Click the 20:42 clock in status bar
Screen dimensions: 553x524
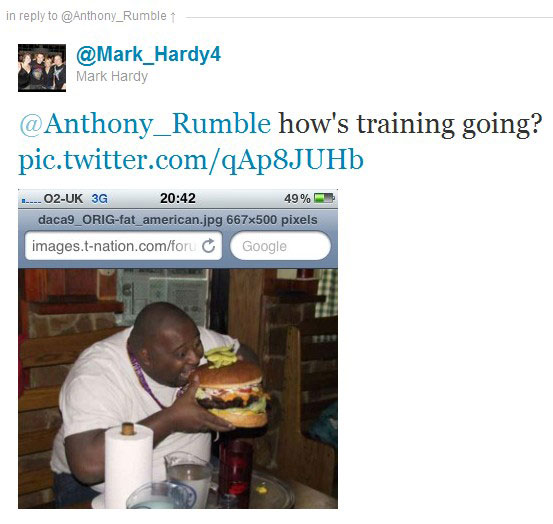point(177,198)
